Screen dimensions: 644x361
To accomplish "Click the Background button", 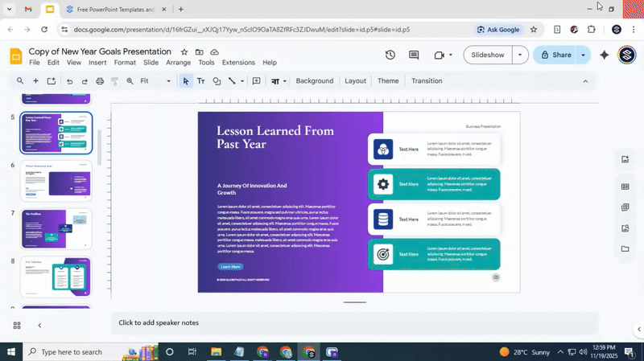I will [314, 81].
